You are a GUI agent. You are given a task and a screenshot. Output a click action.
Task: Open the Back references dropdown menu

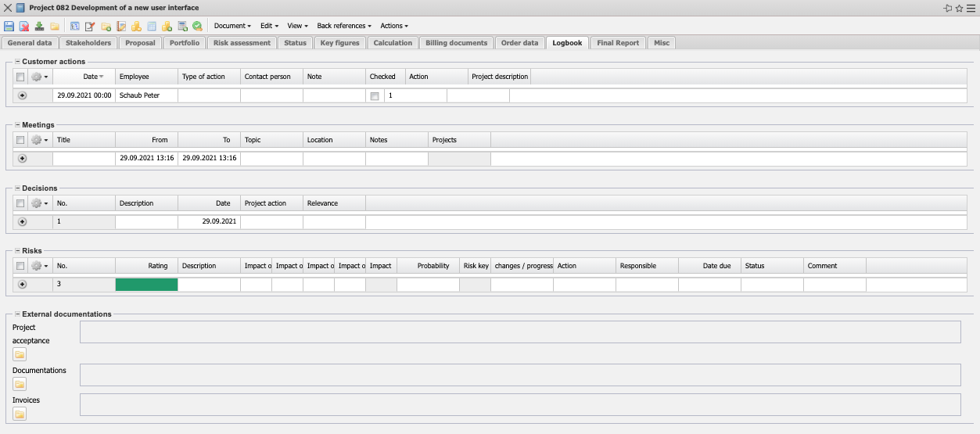(344, 26)
